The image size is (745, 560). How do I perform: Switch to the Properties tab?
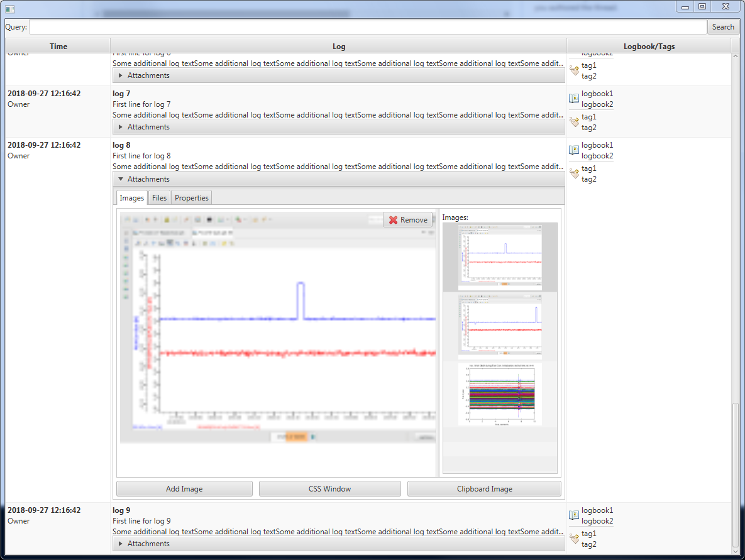[191, 197]
